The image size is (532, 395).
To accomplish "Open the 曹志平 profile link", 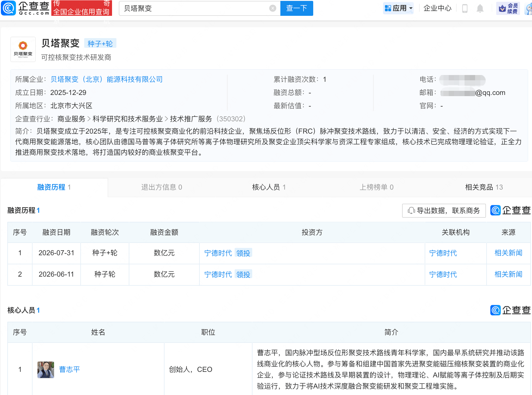I will 70,370.
